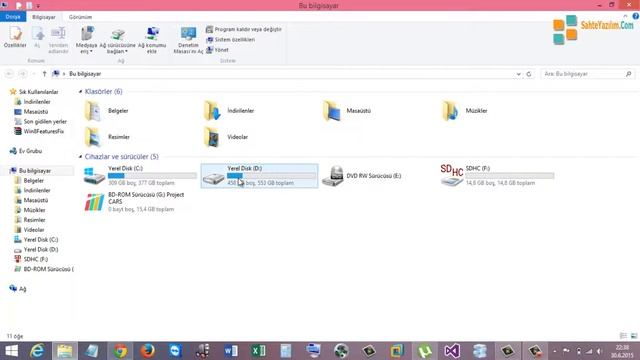Launch Internet Explorer from taskbar
The image size is (640, 360).
(38, 351)
